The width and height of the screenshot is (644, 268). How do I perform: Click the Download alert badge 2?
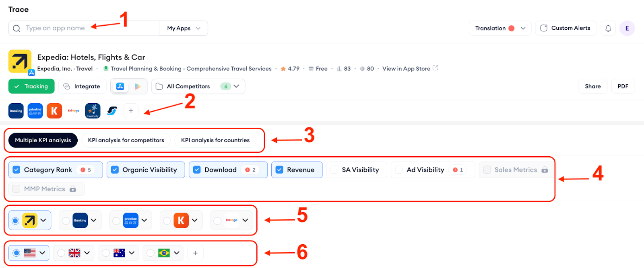[250, 170]
